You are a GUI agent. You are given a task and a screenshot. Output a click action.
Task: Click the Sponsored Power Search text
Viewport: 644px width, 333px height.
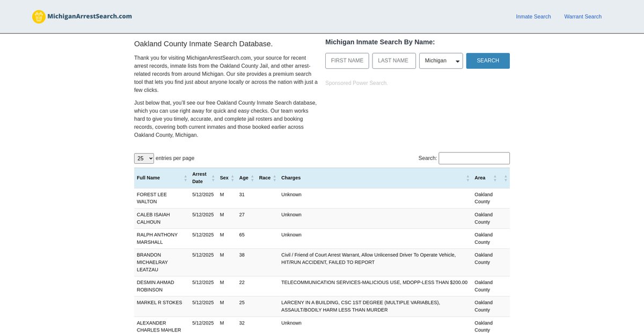pyautogui.click(x=356, y=83)
